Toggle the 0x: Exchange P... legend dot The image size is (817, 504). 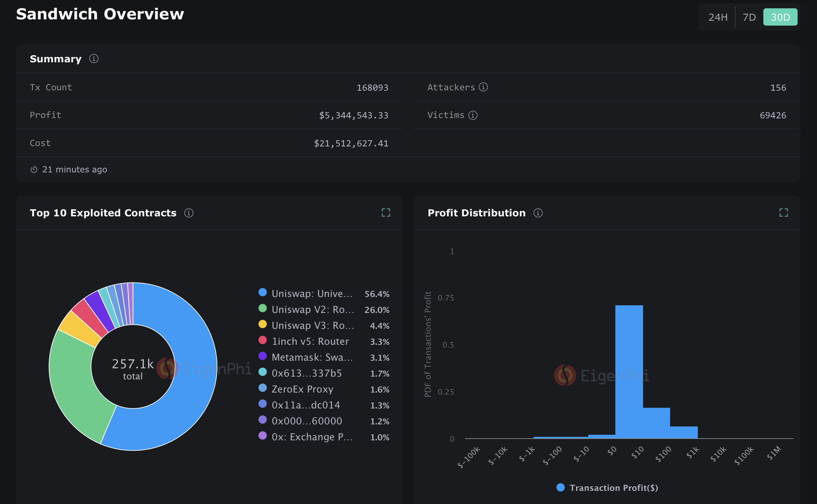(x=263, y=436)
